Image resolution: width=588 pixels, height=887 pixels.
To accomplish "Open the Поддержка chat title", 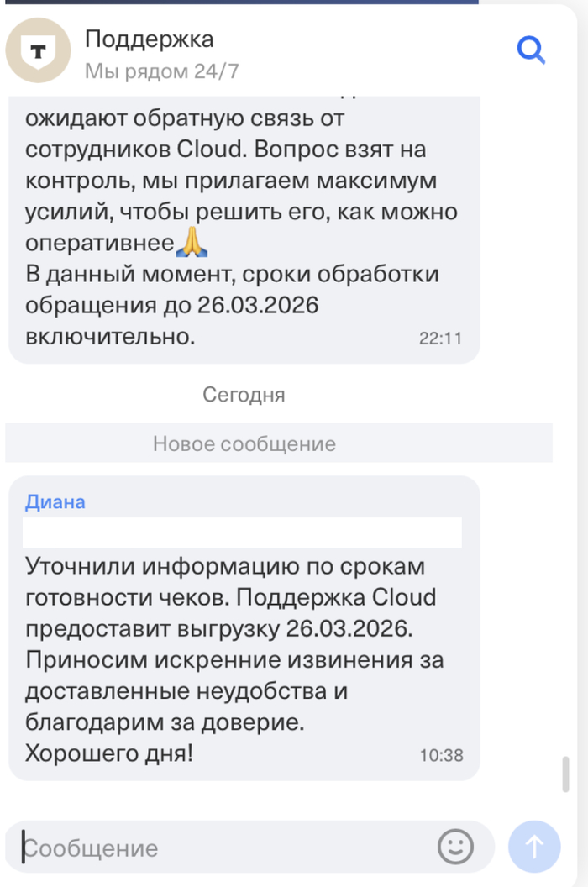I will [150, 39].
